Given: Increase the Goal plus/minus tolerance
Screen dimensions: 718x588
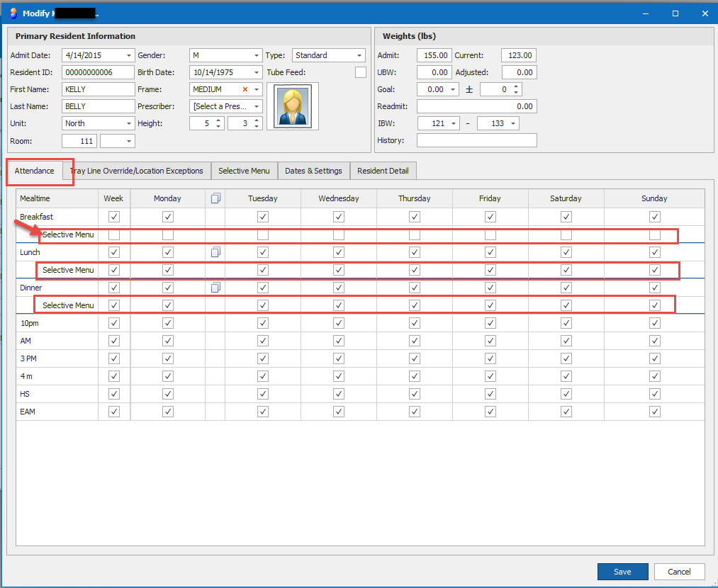Looking at the screenshot, I should pyautogui.click(x=516, y=86).
